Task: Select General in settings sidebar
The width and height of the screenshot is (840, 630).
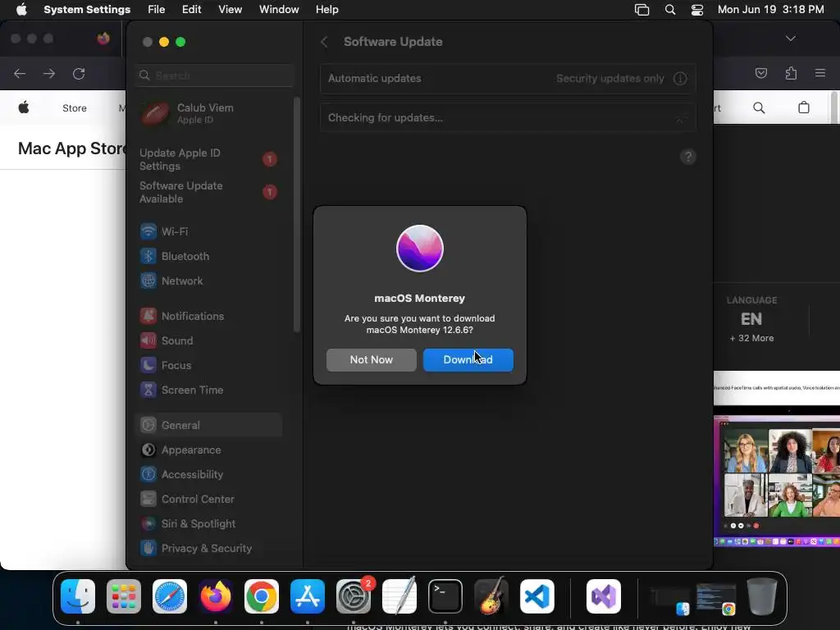Action: [x=209, y=426]
